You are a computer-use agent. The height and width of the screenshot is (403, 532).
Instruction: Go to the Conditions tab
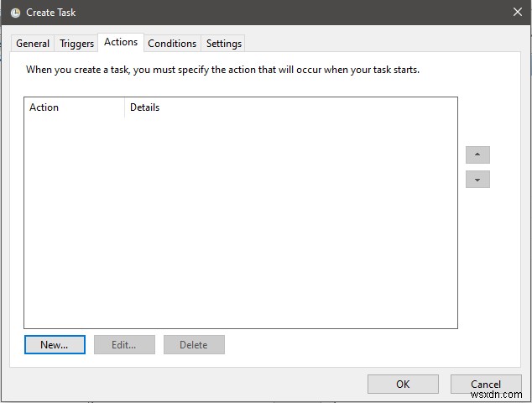172,44
